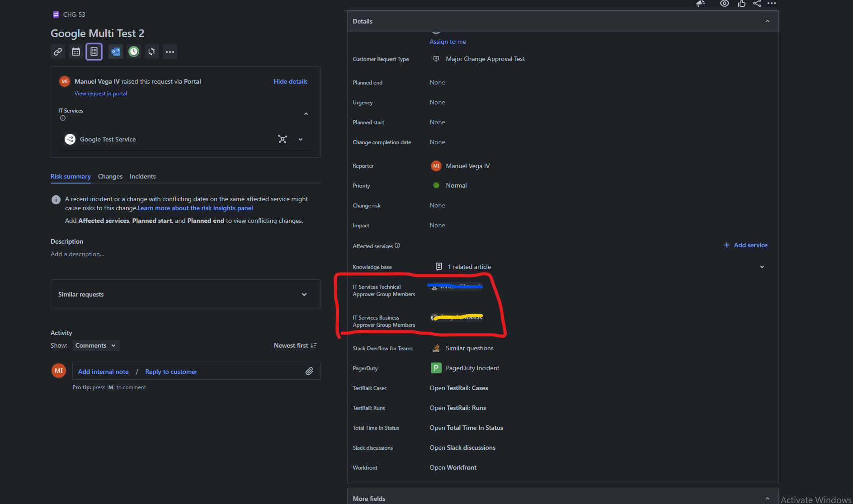The height and width of the screenshot is (504, 853).
Task: Click Hide details link
Action: [x=291, y=81]
